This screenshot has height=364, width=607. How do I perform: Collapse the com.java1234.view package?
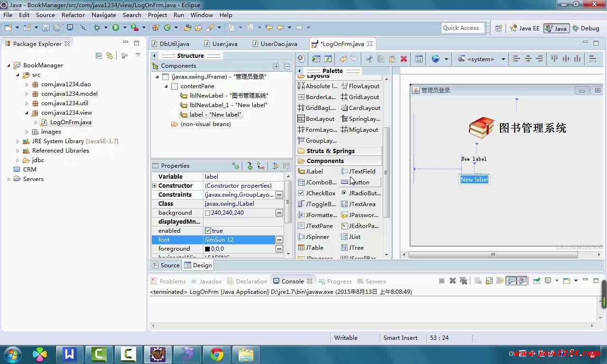point(27,113)
